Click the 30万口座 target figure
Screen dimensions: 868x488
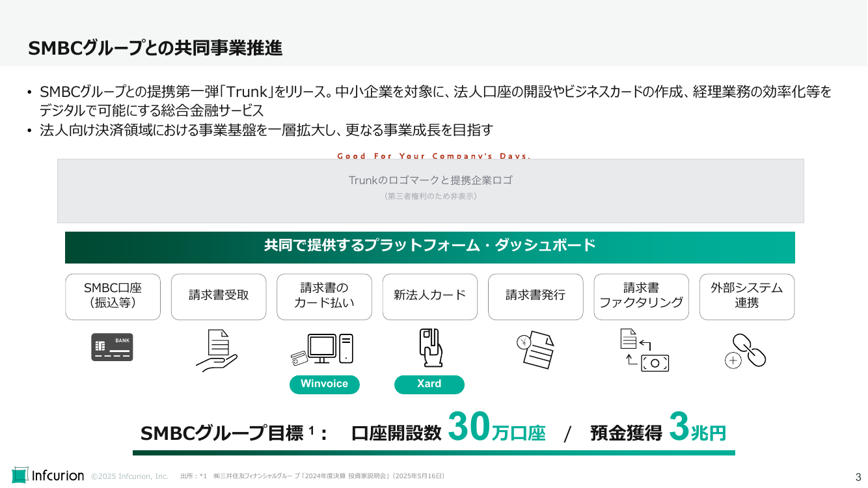[496, 427]
